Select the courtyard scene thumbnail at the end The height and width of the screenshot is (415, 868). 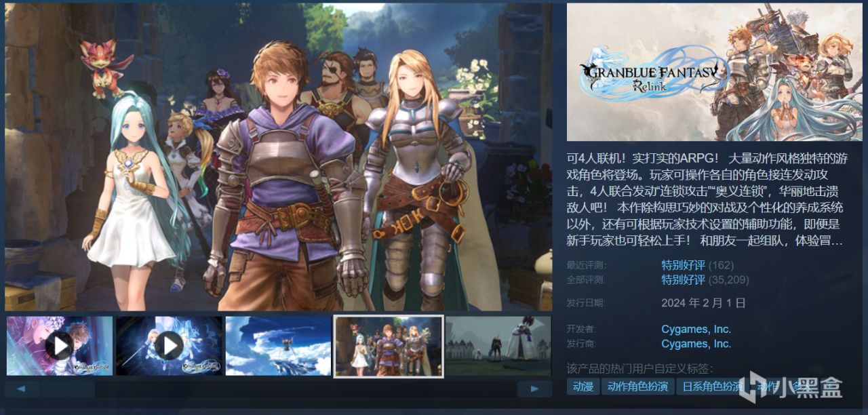(x=498, y=346)
